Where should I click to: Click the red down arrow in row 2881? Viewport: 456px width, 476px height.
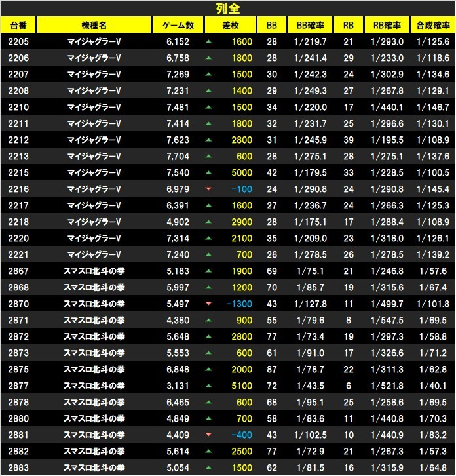point(208,435)
